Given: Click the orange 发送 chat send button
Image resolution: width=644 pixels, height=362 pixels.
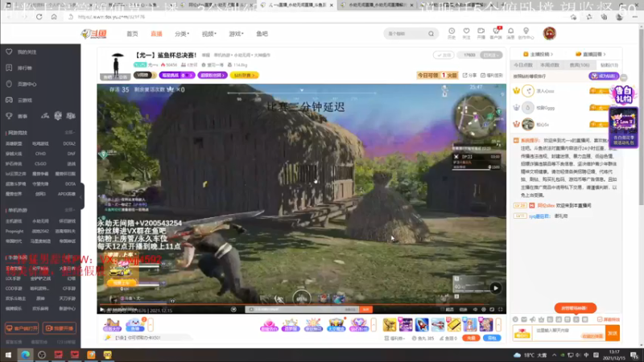Looking at the screenshot, I should click(613, 333).
